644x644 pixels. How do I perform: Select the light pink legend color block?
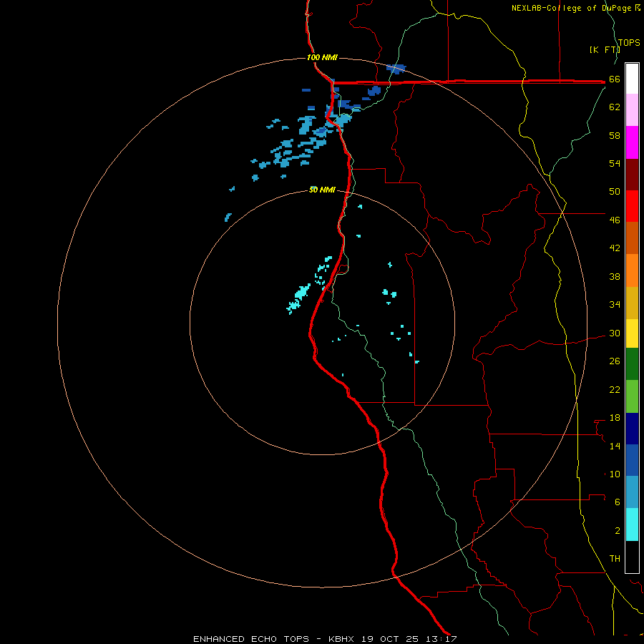[632, 110]
